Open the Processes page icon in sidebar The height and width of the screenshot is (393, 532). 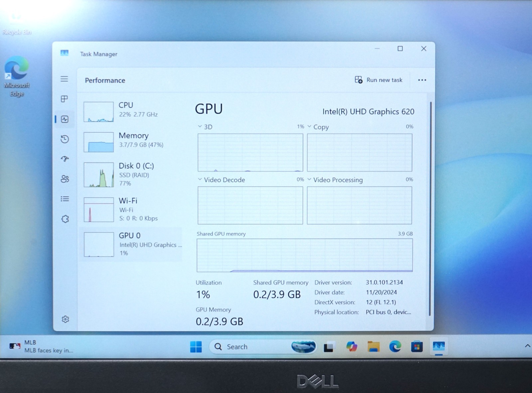(65, 99)
